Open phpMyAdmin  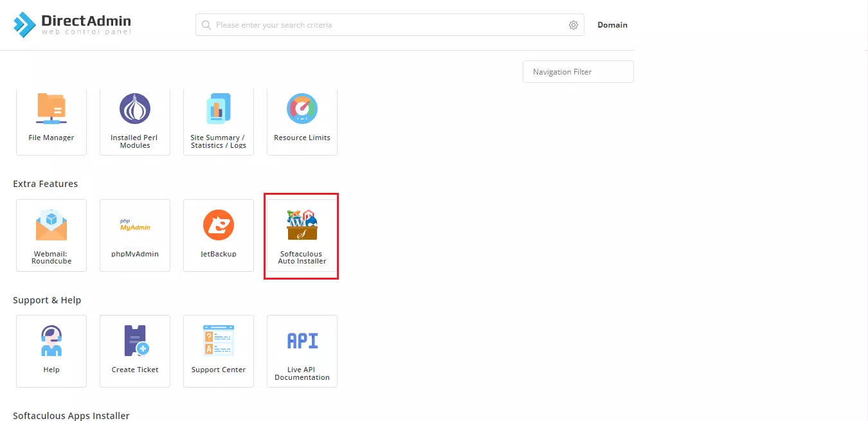[x=135, y=235]
